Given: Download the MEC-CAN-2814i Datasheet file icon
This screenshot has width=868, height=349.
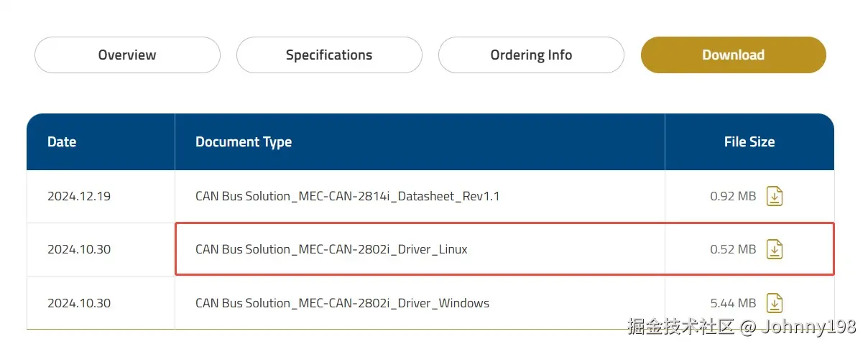Looking at the screenshot, I should tap(774, 196).
